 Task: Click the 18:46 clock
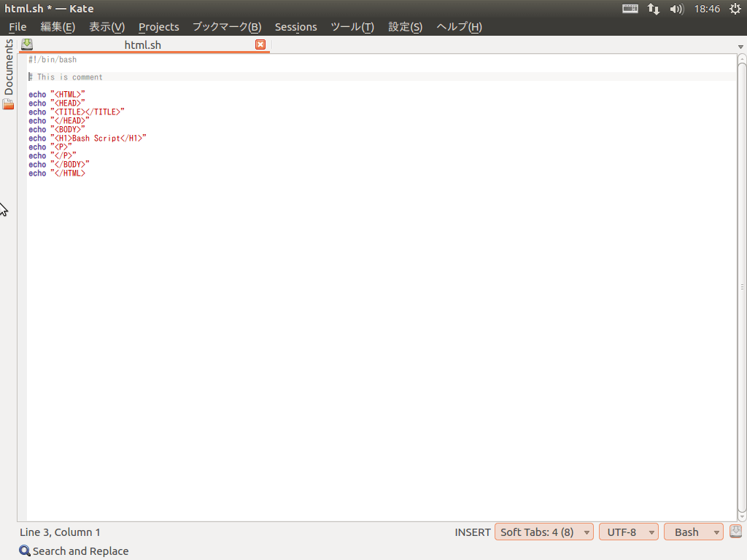pos(707,9)
